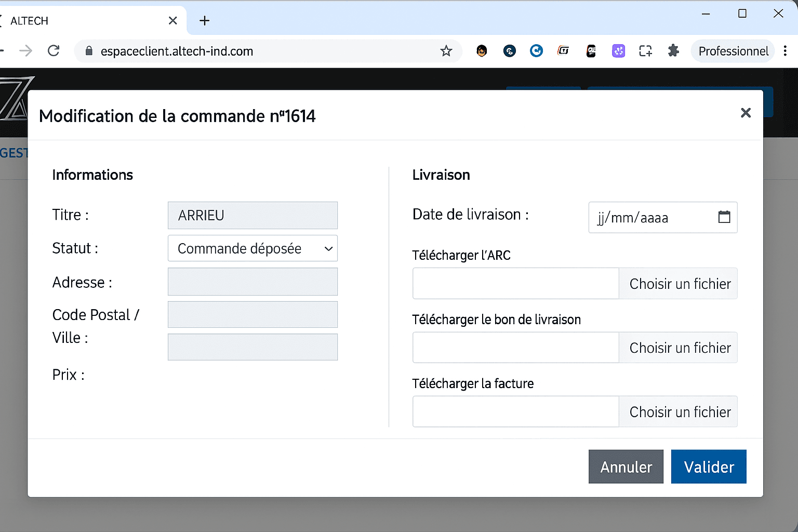Reload the current page
Image resolution: width=798 pixels, height=532 pixels.
click(x=54, y=51)
